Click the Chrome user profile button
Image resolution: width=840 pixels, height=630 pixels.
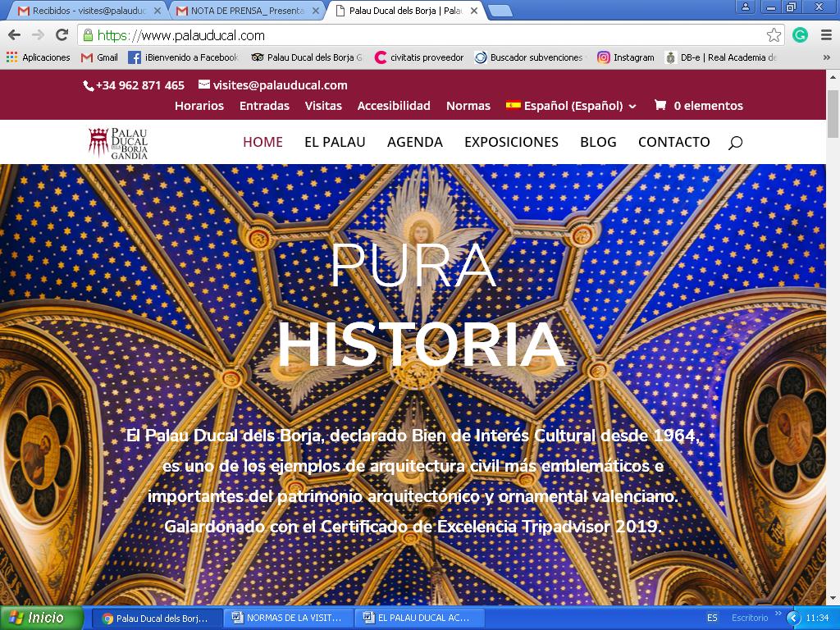coord(745,7)
